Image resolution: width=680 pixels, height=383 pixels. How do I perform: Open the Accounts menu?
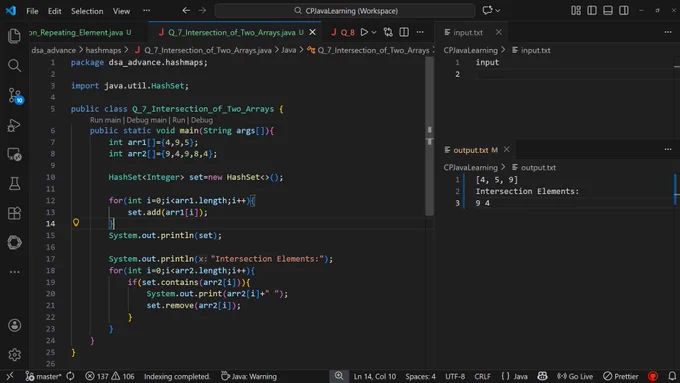coord(14,325)
